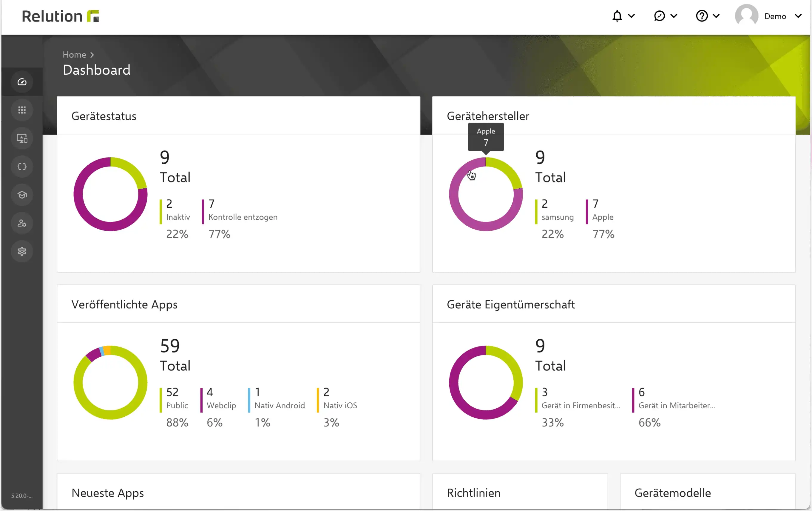Click the Neueste Apps card title
This screenshot has width=812, height=511.
(x=108, y=493)
